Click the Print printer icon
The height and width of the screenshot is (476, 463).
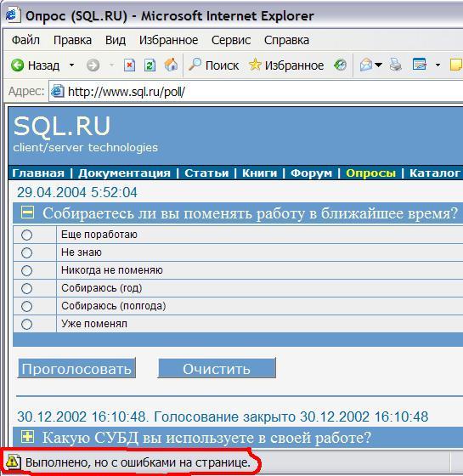(x=396, y=65)
